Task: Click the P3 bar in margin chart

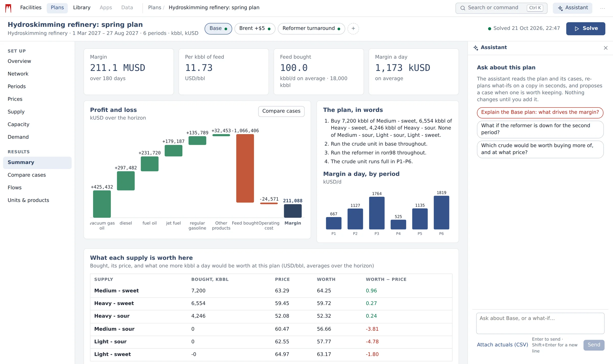Action: click(x=377, y=213)
